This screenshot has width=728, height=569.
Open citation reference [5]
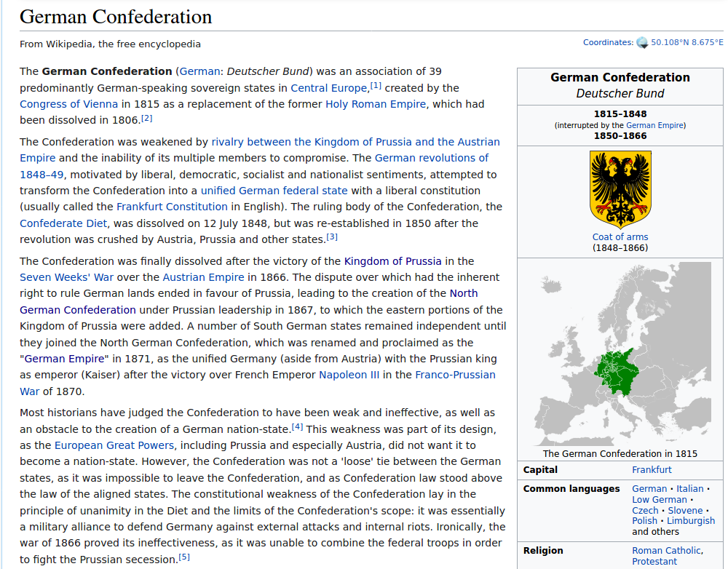click(184, 557)
